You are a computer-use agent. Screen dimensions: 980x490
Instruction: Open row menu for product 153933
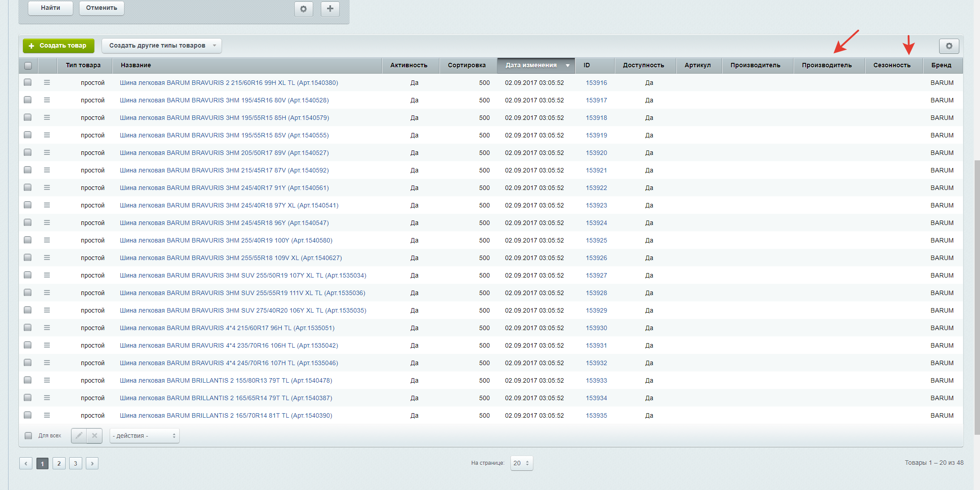point(47,380)
